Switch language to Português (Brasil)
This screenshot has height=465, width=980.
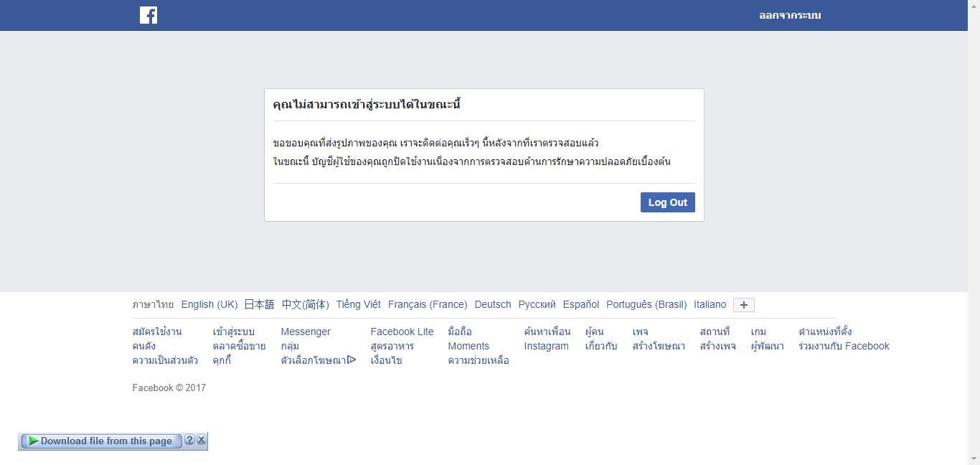pos(646,304)
